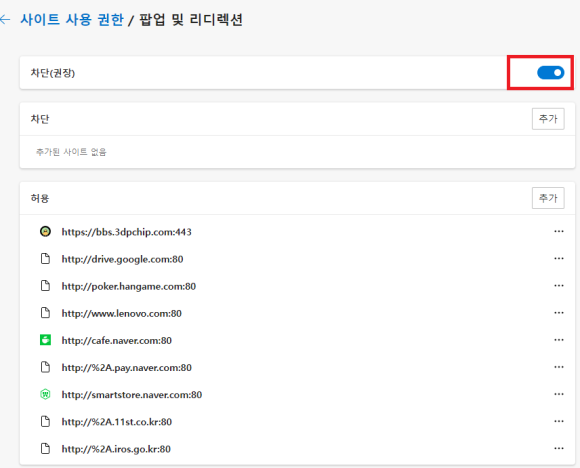Open more options for %2A.pay.naver.com
The height and width of the screenshot is (468, 580).
coord(559,367)
